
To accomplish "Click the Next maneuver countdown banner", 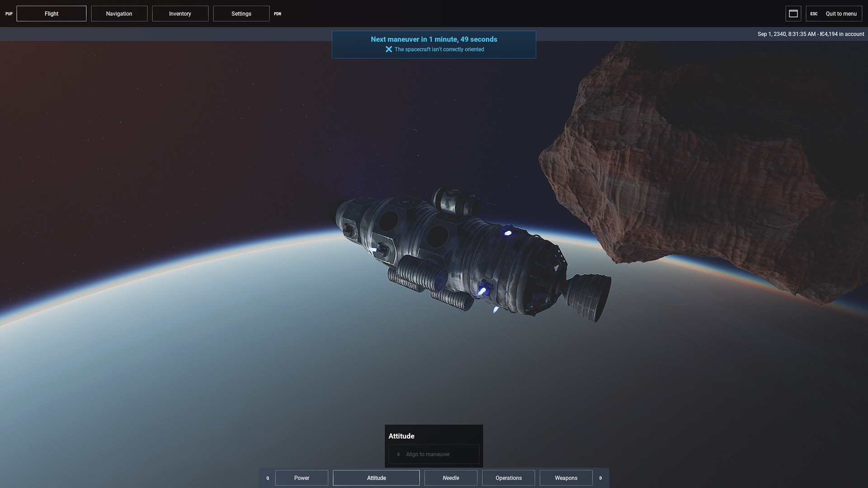I will pos(434,39).
